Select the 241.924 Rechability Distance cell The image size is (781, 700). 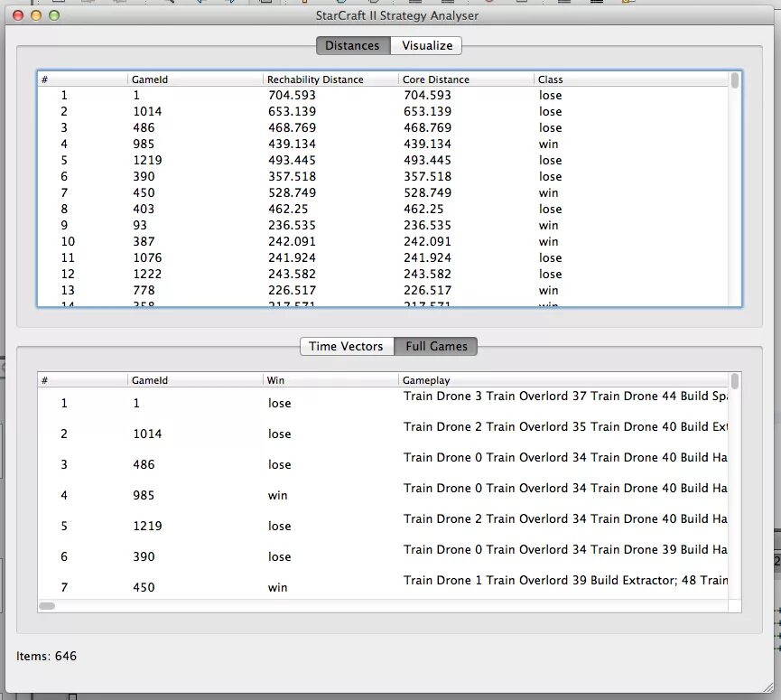pos(292,258)
